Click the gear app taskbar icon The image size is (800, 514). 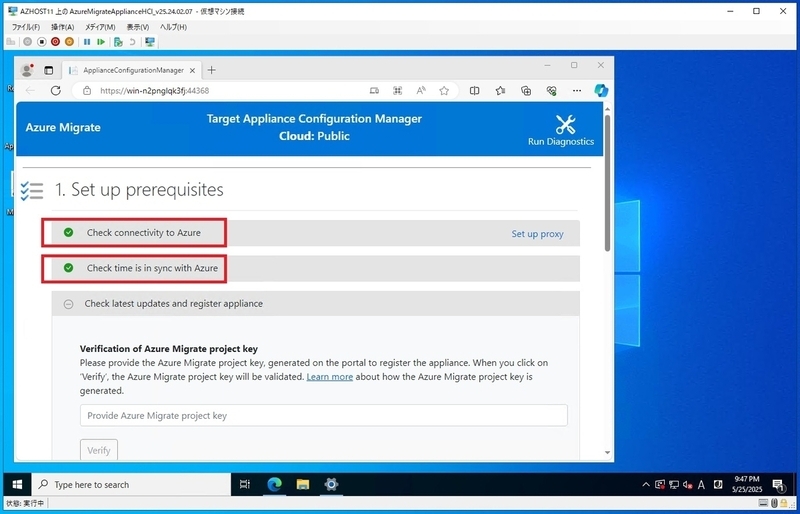coord(331,484)
